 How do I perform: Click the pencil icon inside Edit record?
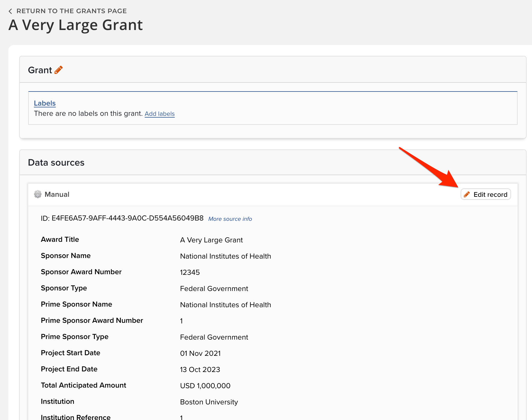(x=467, y=194)
